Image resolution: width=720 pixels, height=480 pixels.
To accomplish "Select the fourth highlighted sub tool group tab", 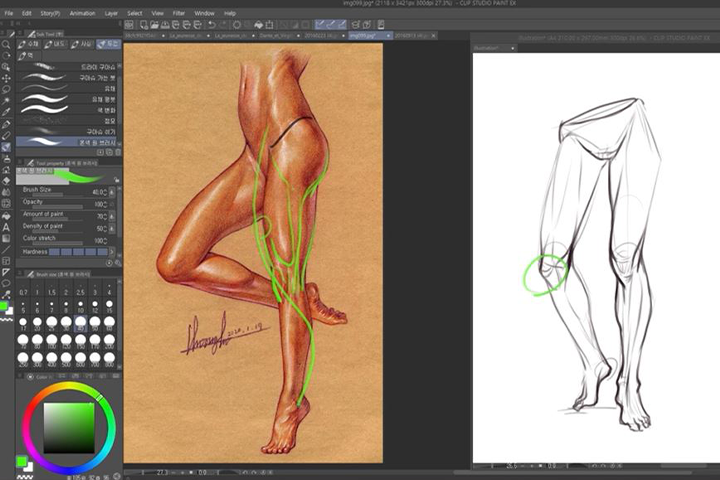I will pyautogui.click(x=108, y=45).
